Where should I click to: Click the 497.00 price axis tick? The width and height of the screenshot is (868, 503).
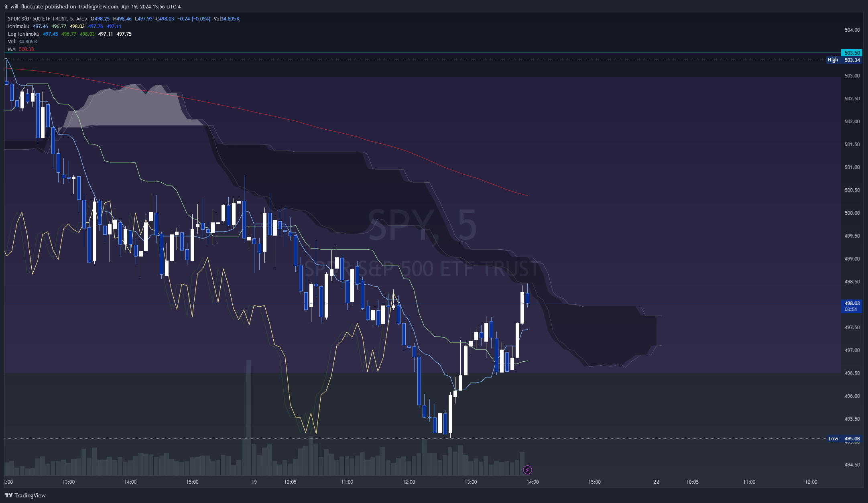[x=852, y=350]
